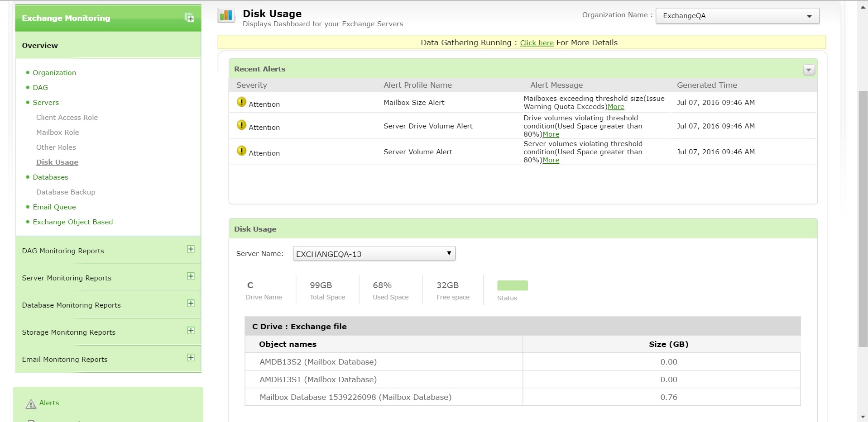Click the generated time for Mailbox Size Alert

716,103
